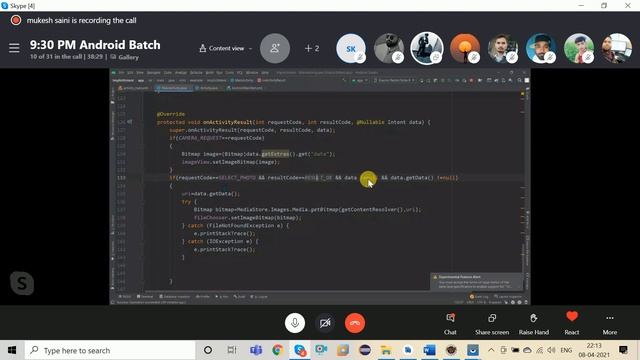The image size is (640, 360).
Task: Open the Skype hamburger menu
Action: 14,48
